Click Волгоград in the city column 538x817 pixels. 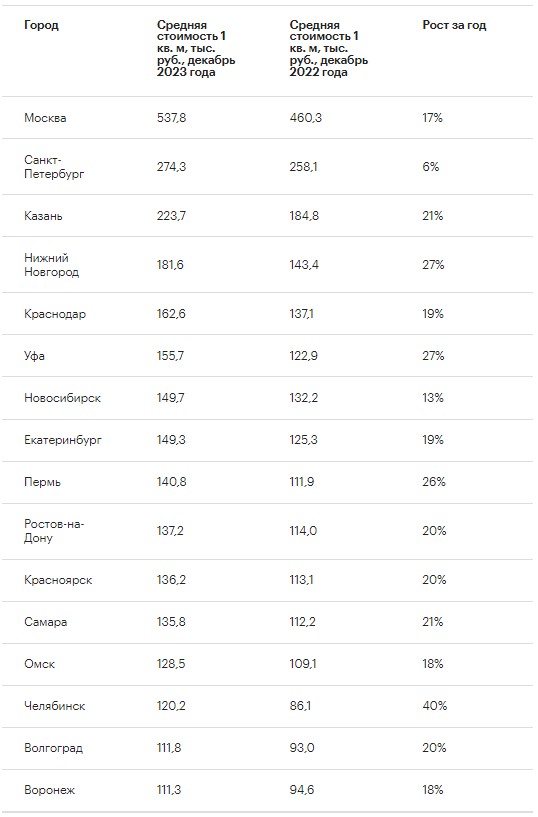(x=53, y=748)
